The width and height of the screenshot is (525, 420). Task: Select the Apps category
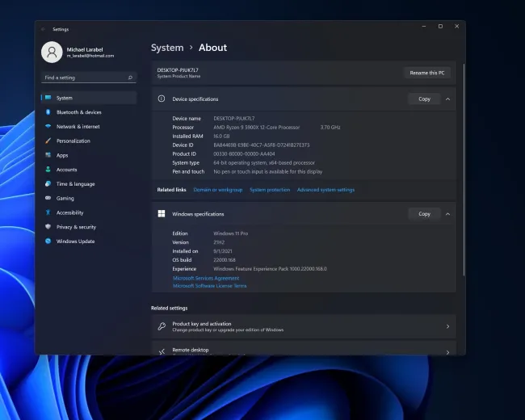[89, 155]
